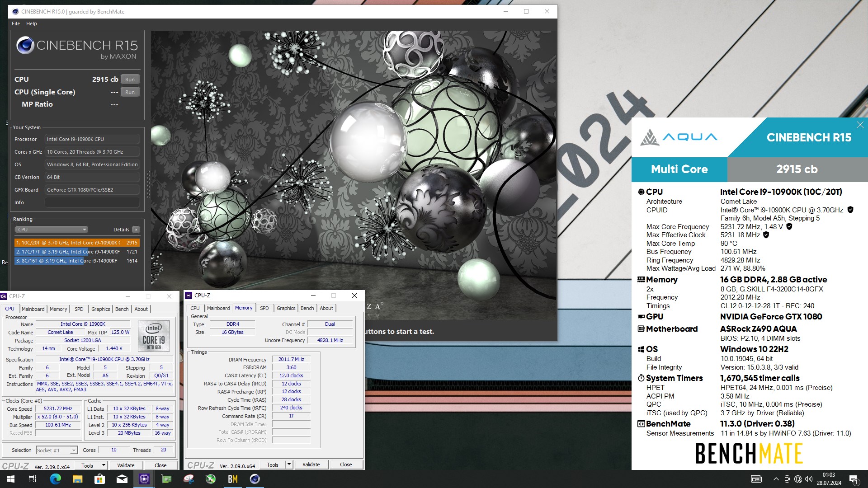The height and width of the screenshot is (488, 868).
Task: Click GFX Board value GeForce GTX 1080/PCIe/SSE2
Action: [92, 190]
